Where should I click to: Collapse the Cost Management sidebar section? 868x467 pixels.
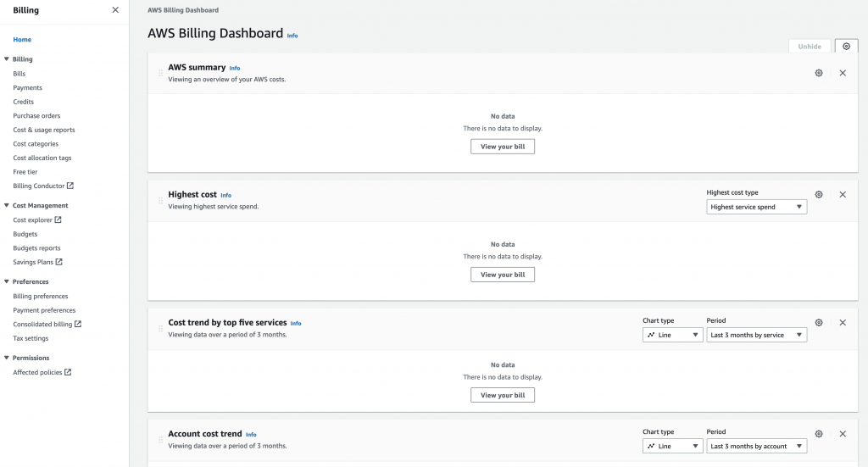point(7,205)
